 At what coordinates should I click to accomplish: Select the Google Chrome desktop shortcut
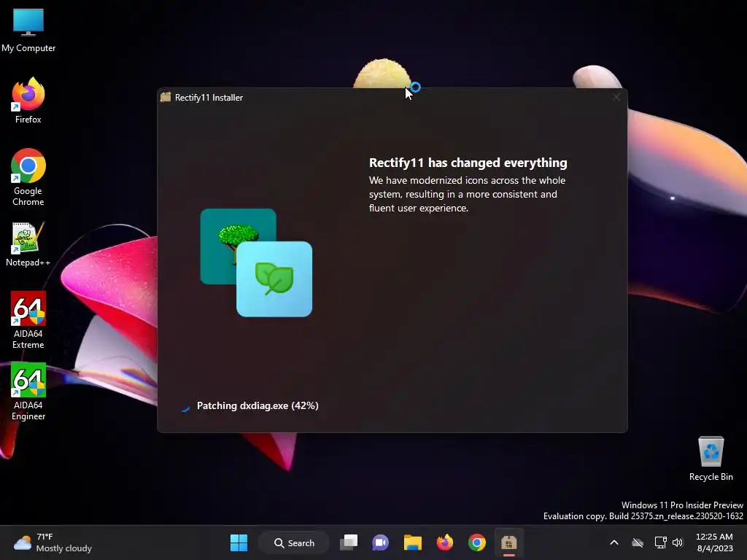click(28, 177)
